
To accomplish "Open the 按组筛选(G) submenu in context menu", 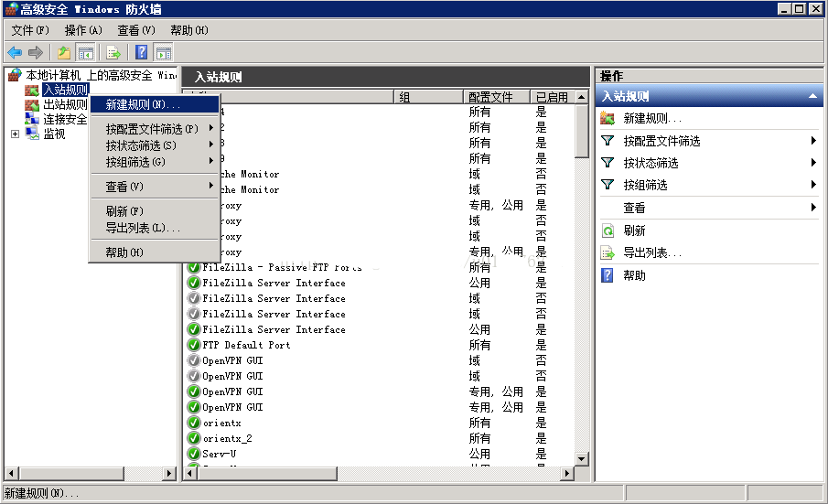I will [155, 162].
